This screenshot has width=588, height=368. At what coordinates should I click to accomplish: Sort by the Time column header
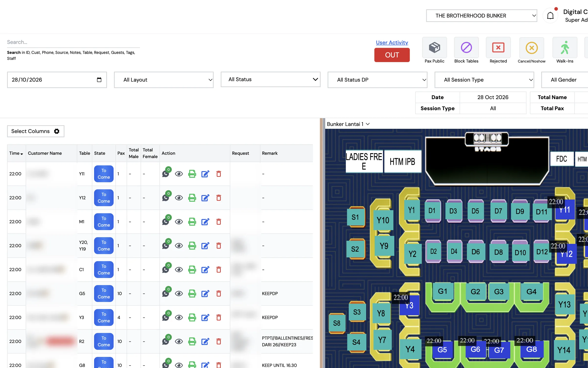16,153
